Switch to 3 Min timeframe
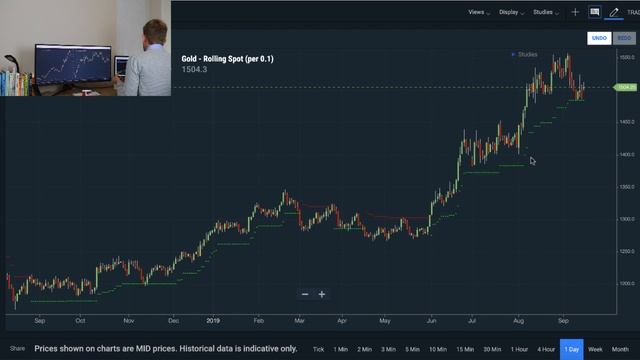The height and width of the screenshot is (360, 640). 388,349
